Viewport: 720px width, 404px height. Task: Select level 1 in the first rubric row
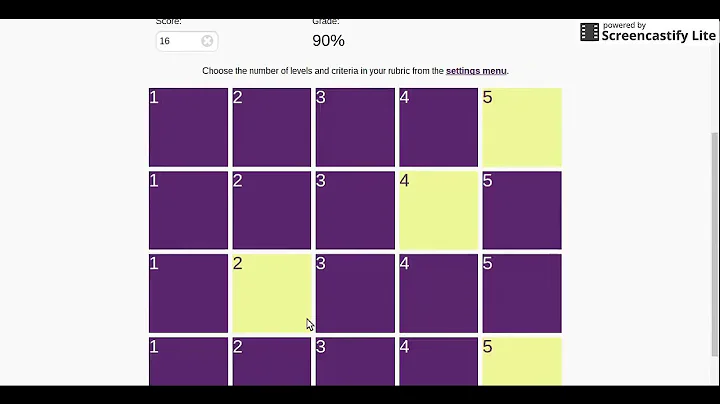point(188,127)
